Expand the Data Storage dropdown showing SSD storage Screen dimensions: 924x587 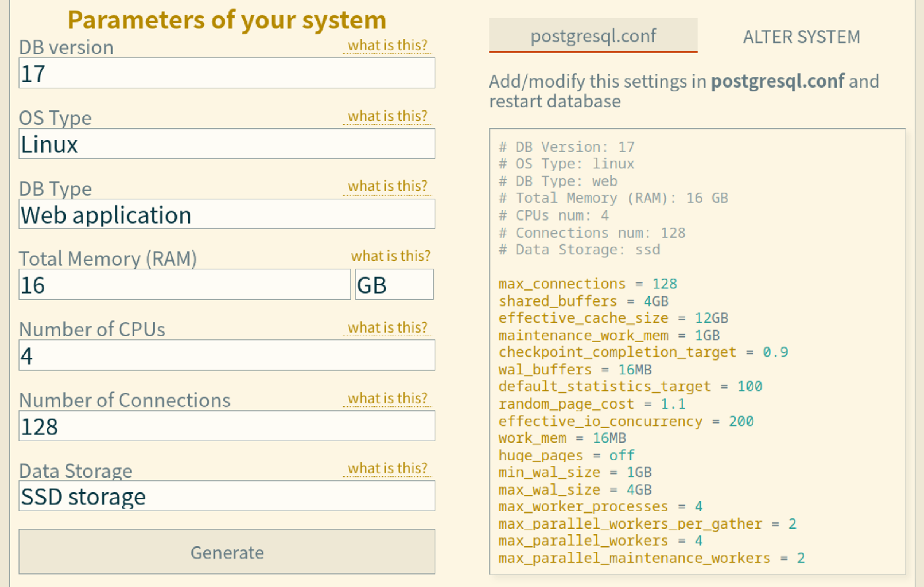click(226, 496)
